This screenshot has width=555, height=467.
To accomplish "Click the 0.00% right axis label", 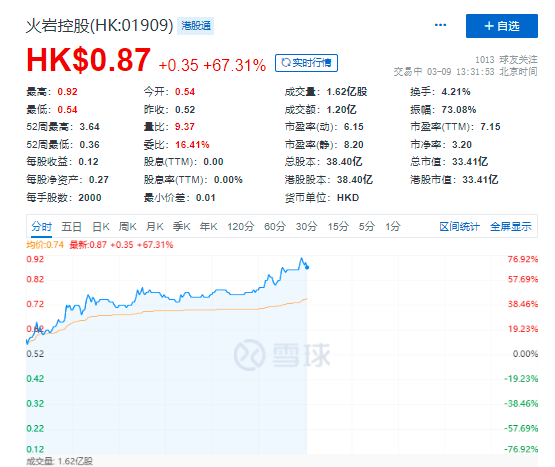I will click(x=525, y=354).
